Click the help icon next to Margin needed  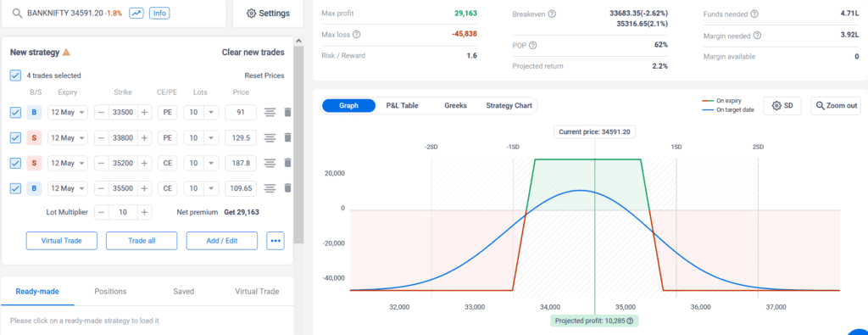tap(757, 36)
